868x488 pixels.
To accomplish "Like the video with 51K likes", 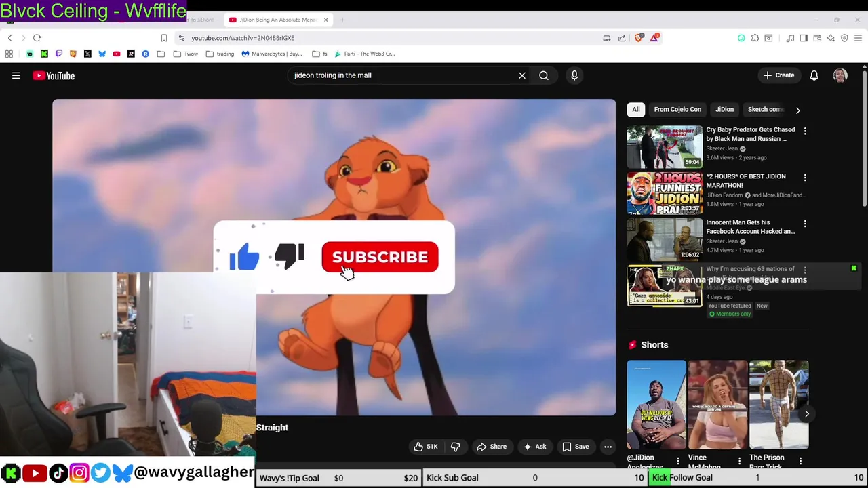I will tap(425, 447).
